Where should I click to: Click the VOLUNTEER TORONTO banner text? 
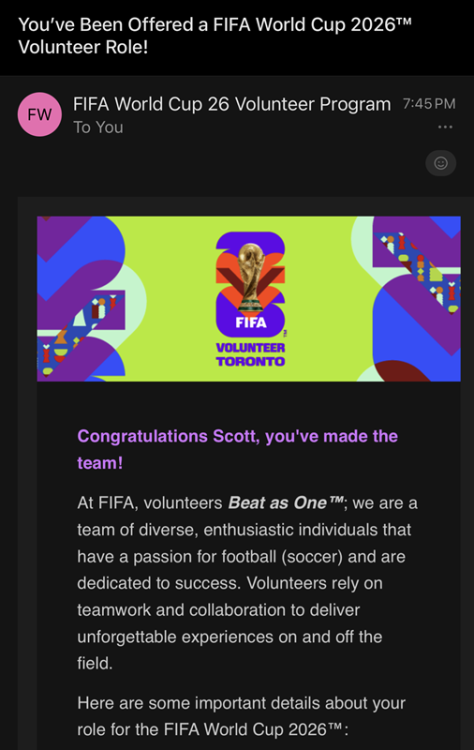pos(250,354)
